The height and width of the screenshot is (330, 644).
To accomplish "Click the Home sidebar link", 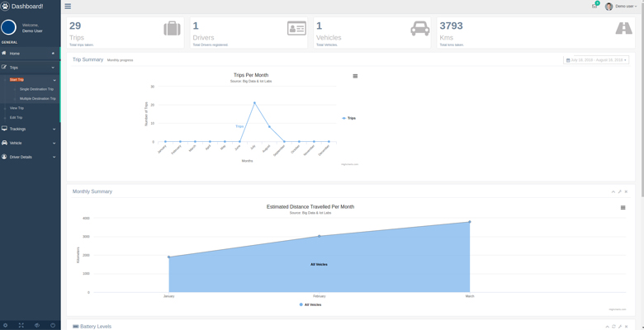I will click(x=30, y=54).
